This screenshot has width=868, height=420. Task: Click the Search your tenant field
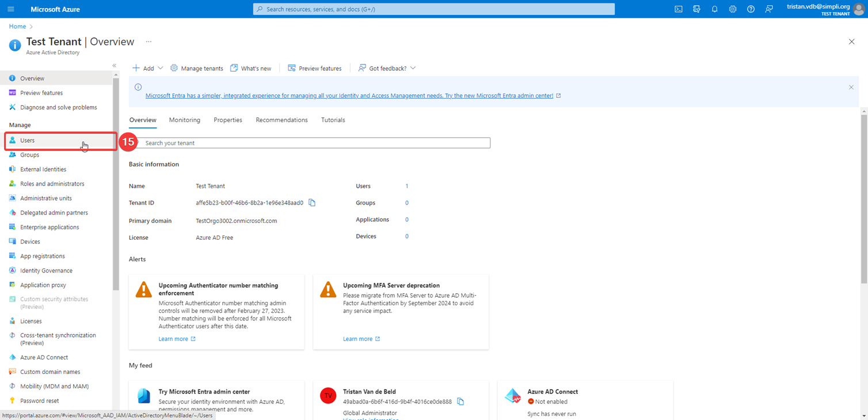point(310,143)
